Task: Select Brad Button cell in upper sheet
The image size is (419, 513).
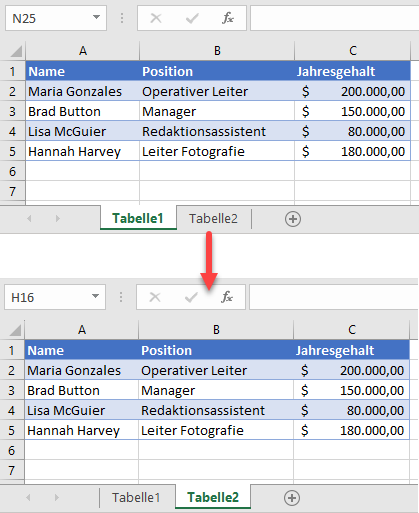Action: tap(83, 111)
